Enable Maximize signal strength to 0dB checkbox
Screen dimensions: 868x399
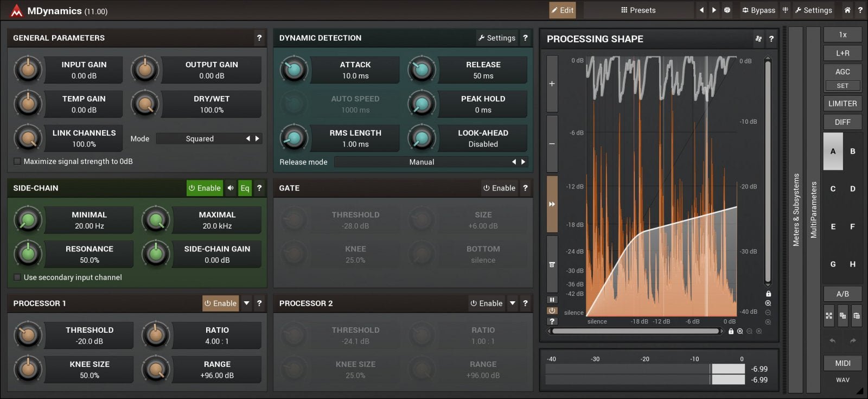point(17,161)
